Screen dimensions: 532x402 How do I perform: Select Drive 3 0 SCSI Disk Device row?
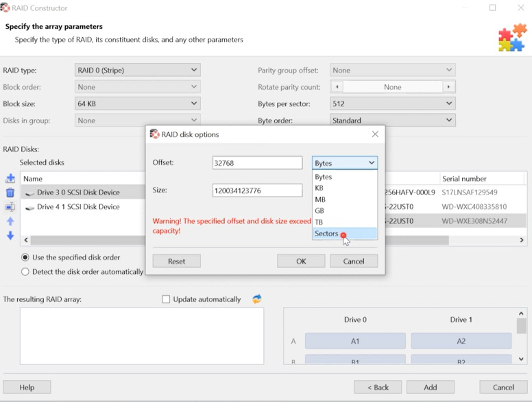point(83,192)
